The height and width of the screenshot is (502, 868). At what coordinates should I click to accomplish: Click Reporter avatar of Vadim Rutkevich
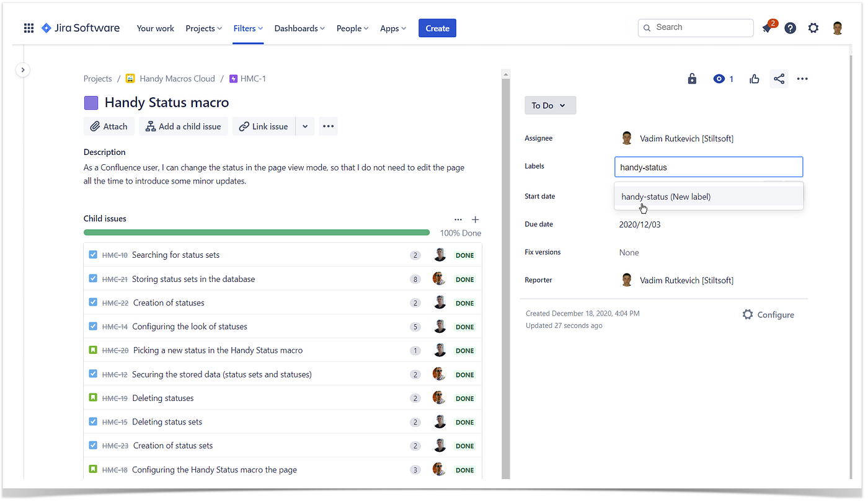click(x=627, y=280)
